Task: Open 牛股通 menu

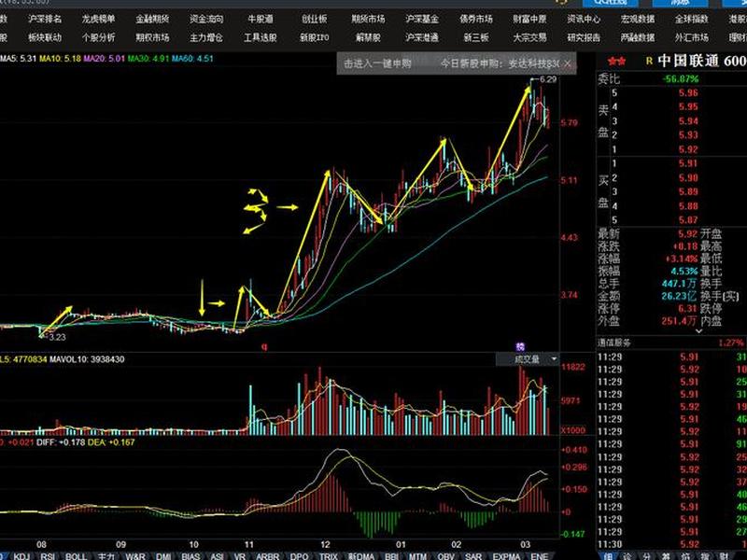Action: pyautogui.click(x=261, y=20)
